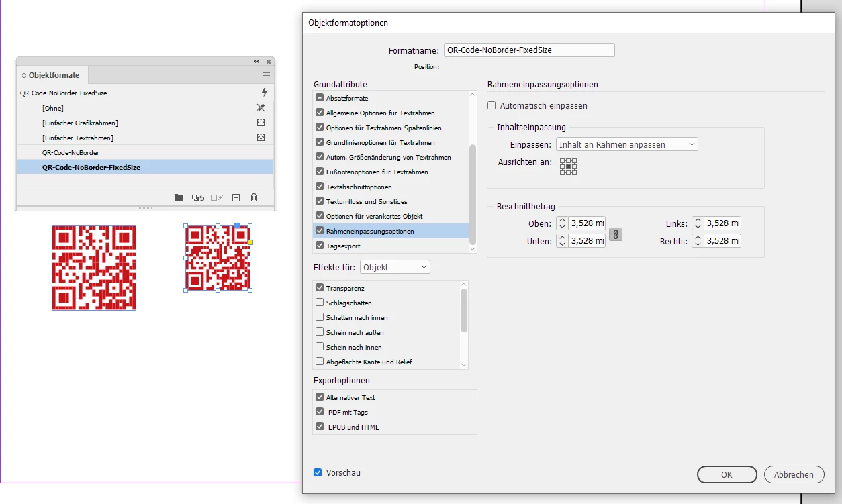Enable Schein nach außen checkbox
Screen dimensions: 842x504
[320, 332]
